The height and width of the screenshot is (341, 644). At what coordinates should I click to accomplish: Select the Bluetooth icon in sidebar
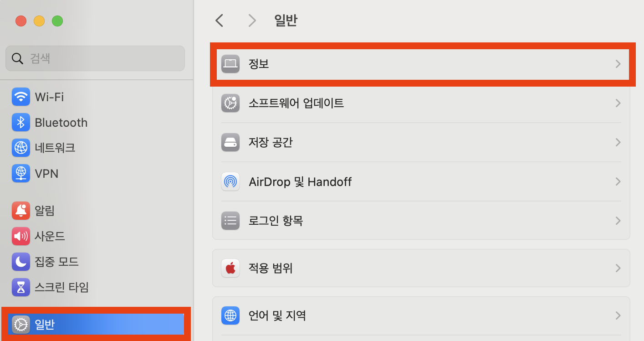pos(21,122)
